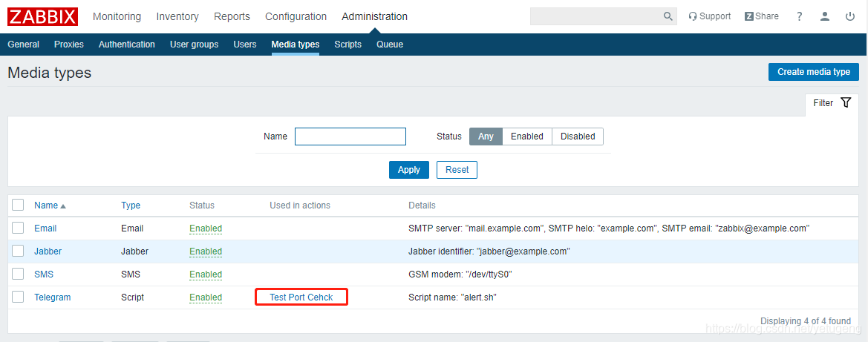Viewport: 868px width, 342px height.
Task: Open the Jabber media type
Action: [48, 251]
